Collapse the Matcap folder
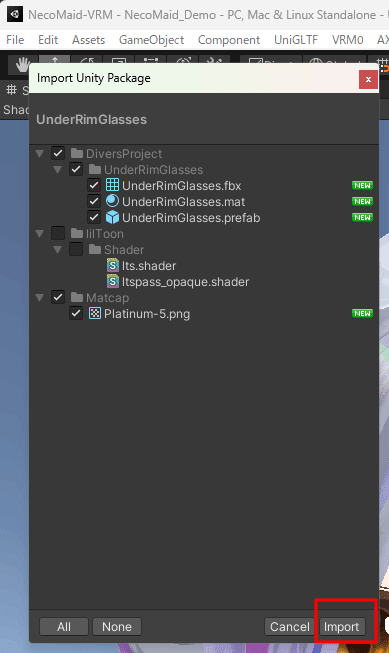Screen dimensions: 389x653 pos(40,297)
